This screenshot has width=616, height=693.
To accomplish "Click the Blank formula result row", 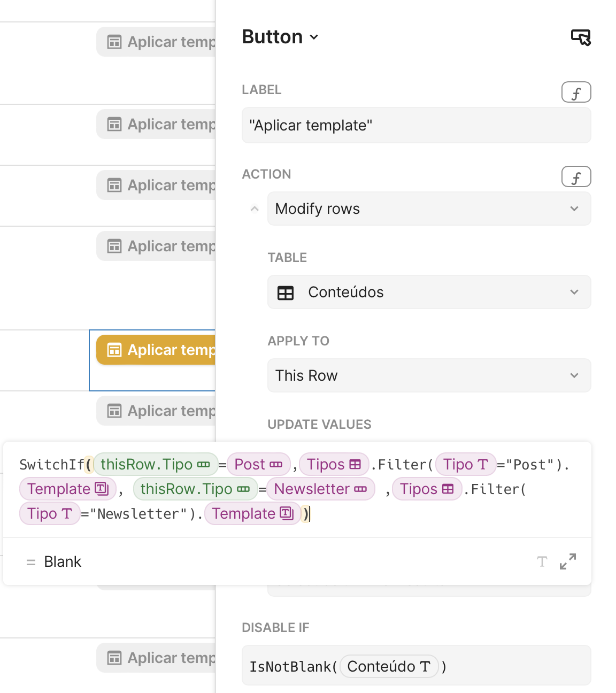I will 62,562.
